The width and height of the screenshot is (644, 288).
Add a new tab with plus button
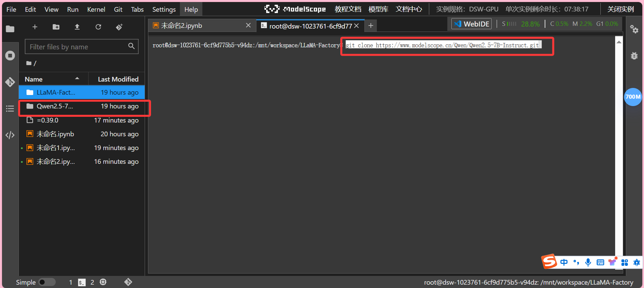pos(371,26)
